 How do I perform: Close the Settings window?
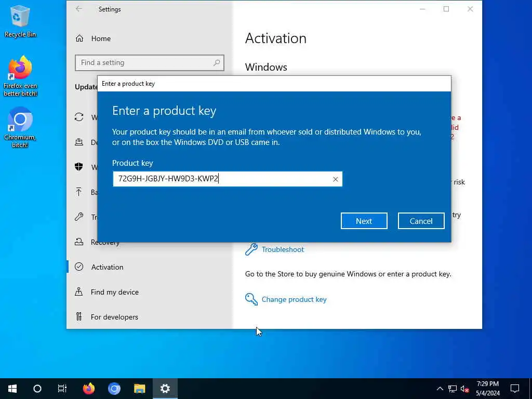[x=470, y=9]
